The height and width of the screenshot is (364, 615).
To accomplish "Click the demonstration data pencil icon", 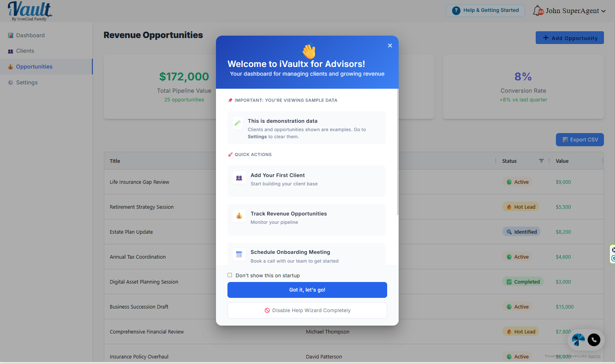I will [238, 123].
